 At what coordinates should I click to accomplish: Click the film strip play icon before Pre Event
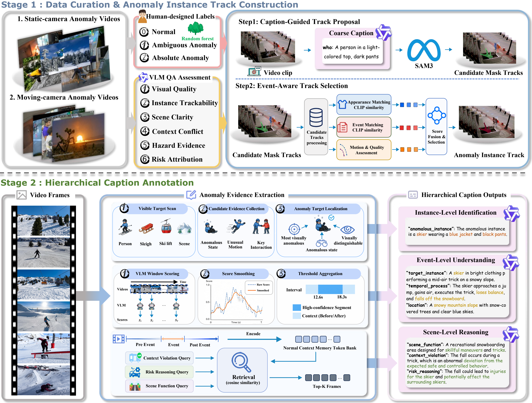tap(119, 339)
